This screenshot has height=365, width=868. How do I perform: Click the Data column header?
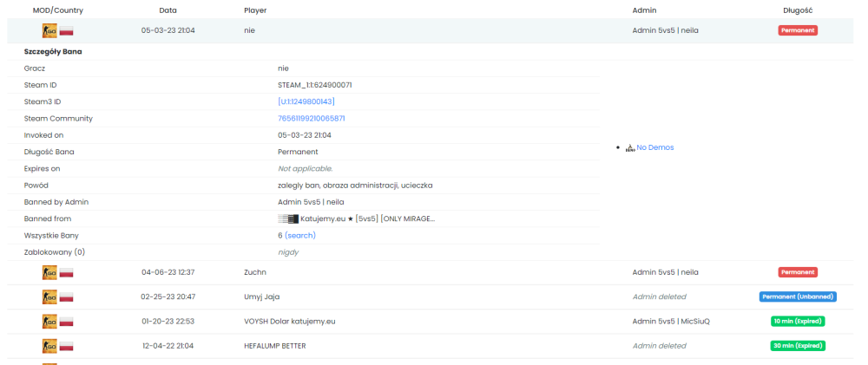tap(168, 10)
